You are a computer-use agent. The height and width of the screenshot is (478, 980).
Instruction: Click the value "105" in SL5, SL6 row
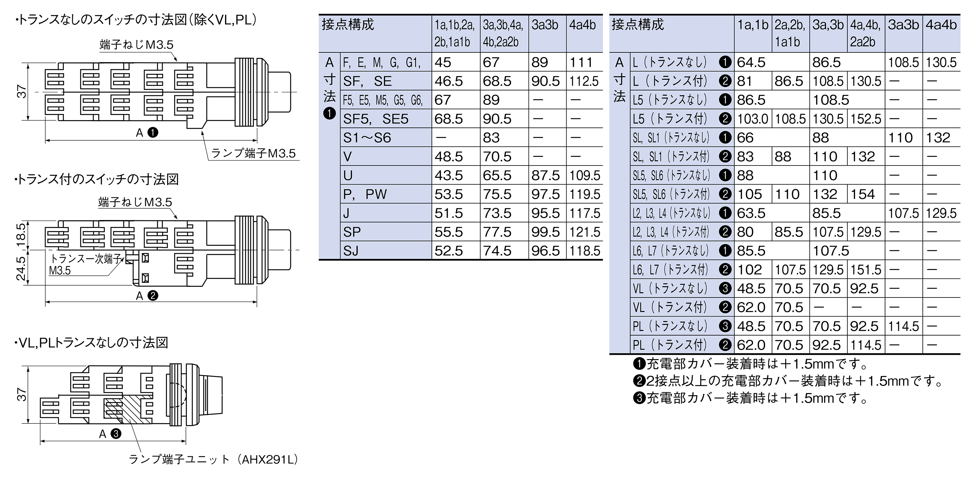749,194
